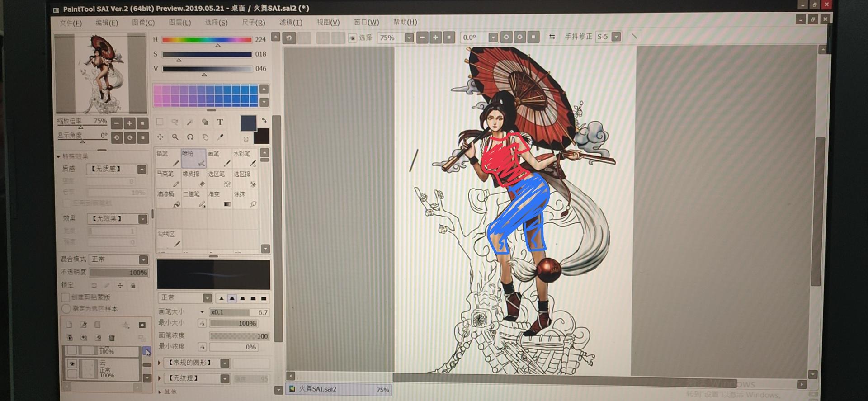Image resolution: width=868 pixels, height=401 pixels.
Task: Open the 图层(L) menu
Action: [180, 23]
